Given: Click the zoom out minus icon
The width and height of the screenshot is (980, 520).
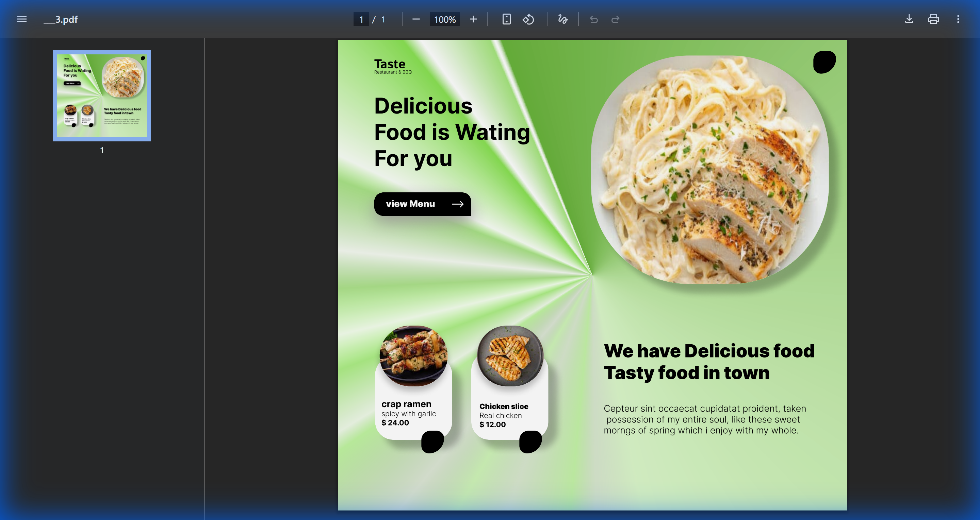Looking at the screenshot, I should [416, 19].
